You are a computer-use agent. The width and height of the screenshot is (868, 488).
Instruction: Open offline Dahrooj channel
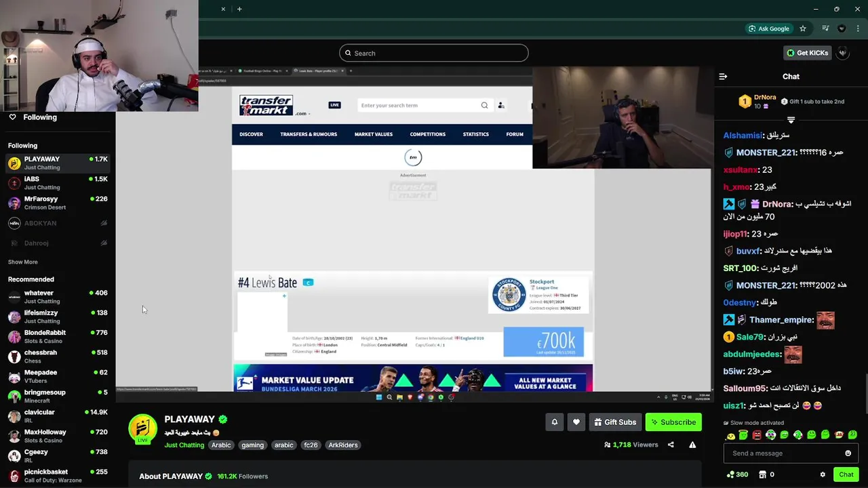[58, 243]
